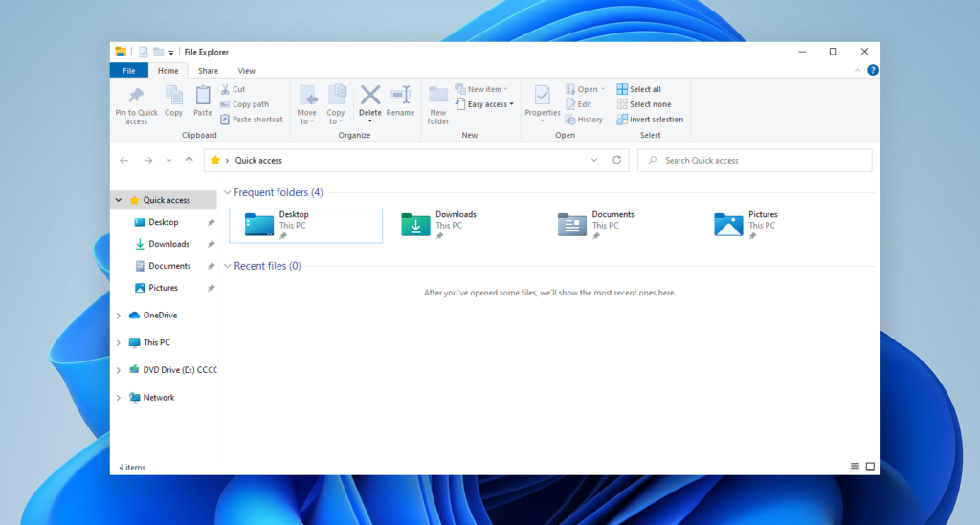The width and height of the screenshot is (980, 525).
Task: Open the help question mark icon
Action: (872, 71)
